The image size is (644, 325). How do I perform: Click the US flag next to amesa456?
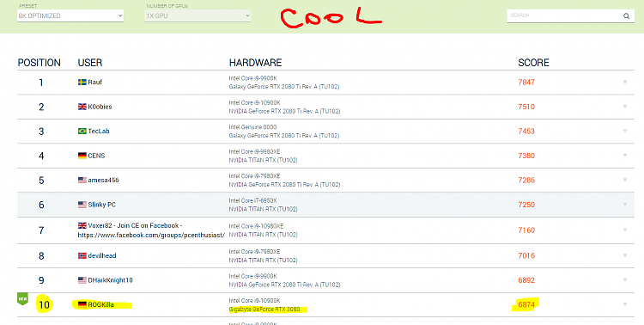click(82, 180)
